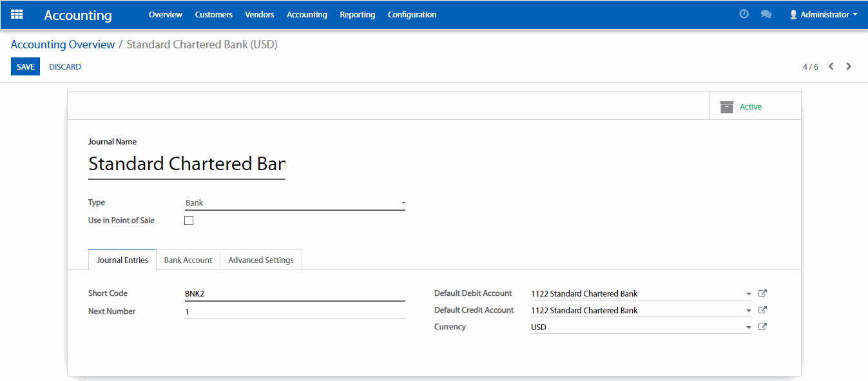This screenshot has height=381, width=868.
Task: Go to the previous record arrow
Action: coord(831,66)
